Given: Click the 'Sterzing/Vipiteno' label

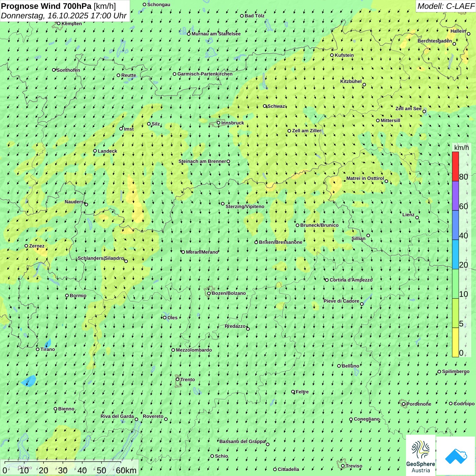Looking at the screenshot, I should pyautogui.click(x=245, y=206).
